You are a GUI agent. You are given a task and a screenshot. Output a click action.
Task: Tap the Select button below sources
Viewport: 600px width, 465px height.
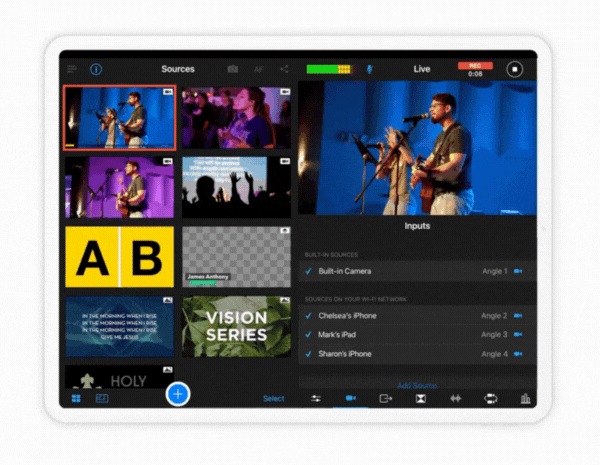[x=273, y=398]
